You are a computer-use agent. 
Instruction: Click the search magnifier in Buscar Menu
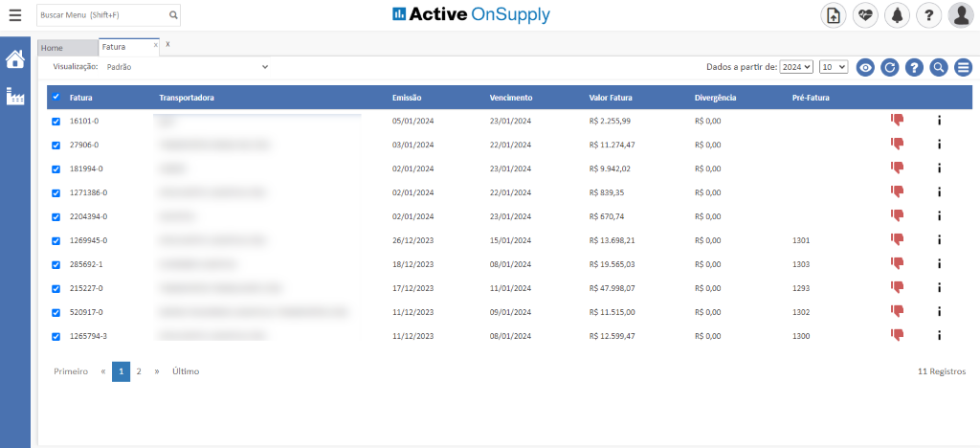point(173,15)
